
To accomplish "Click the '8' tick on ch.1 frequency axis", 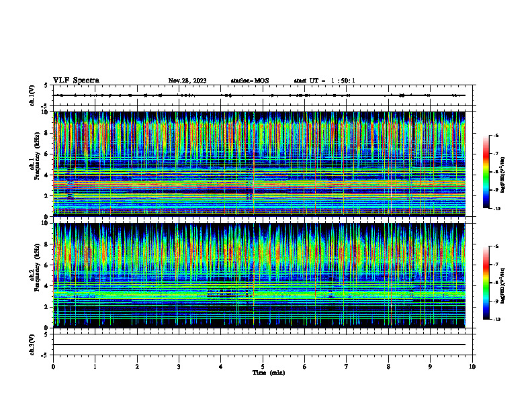I will tap(46, 133).
